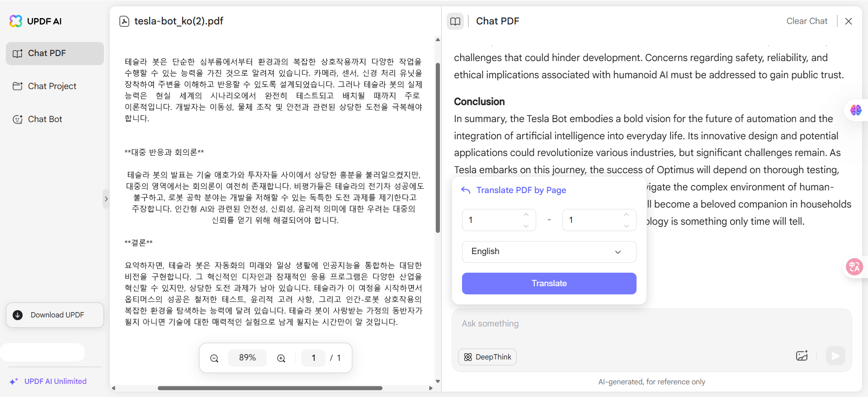Click the Translate button
Image resolution: width=868 pixels, height=397 pixels.
tap(549, 284)
